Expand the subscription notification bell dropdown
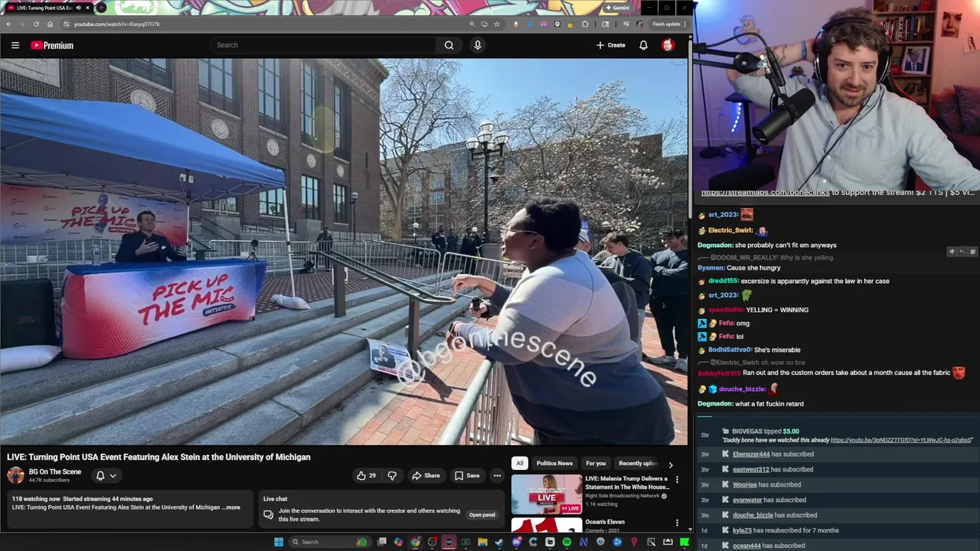Screen dimensions: 980x551 point(106,475)
